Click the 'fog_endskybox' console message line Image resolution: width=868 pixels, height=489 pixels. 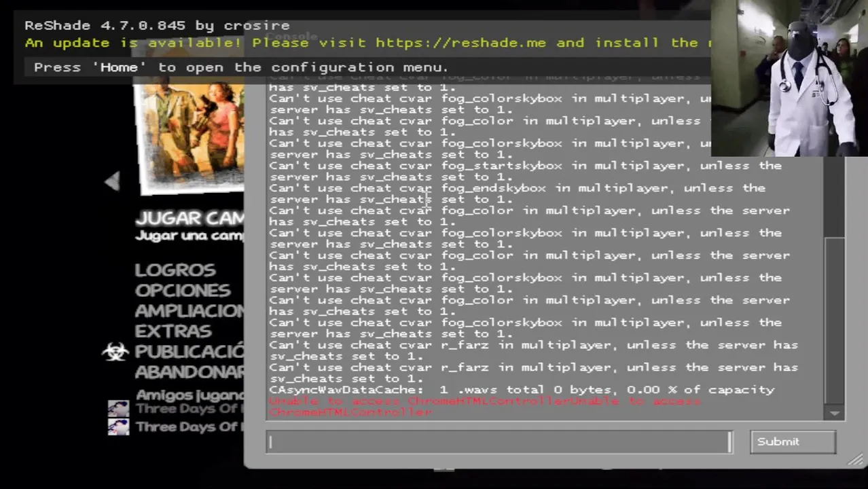pyautogui.click(x=517, y=194)
